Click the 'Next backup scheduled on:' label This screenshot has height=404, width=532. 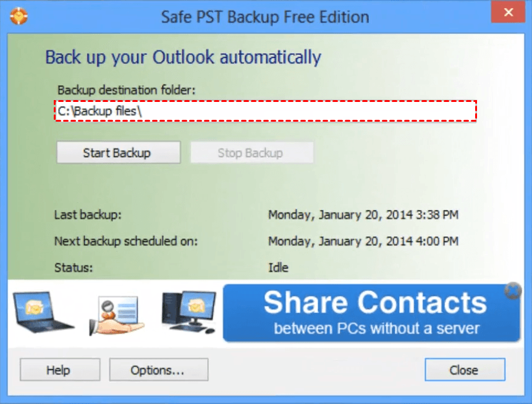(x=126, y=241)
